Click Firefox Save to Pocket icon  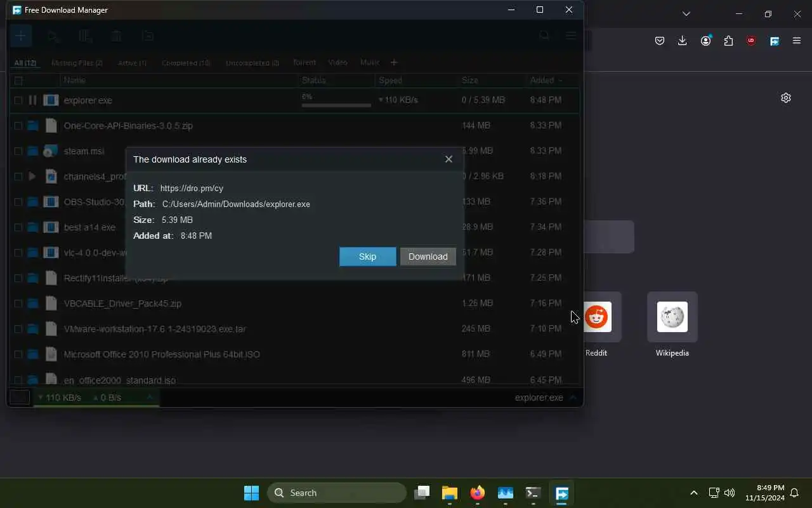660,41
